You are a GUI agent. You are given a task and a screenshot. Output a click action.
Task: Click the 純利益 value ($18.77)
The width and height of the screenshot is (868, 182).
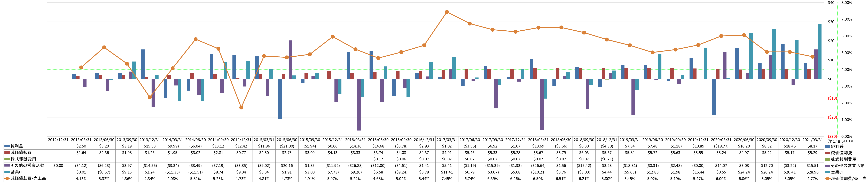tap(721, 146)
